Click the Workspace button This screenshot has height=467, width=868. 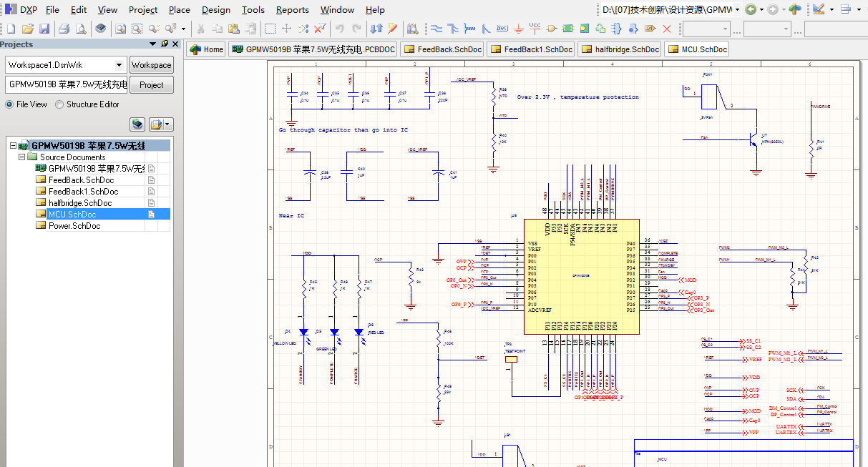tap(152, 64)
